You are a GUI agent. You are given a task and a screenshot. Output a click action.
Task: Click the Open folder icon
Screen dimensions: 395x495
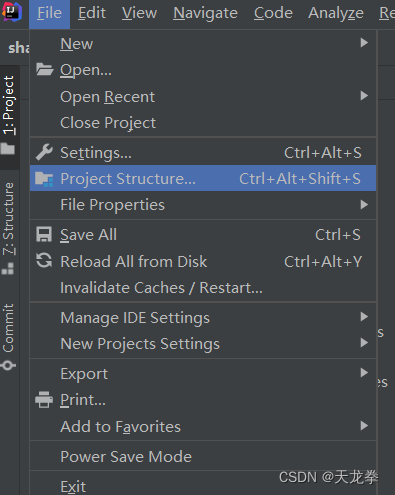pos(45,70)
